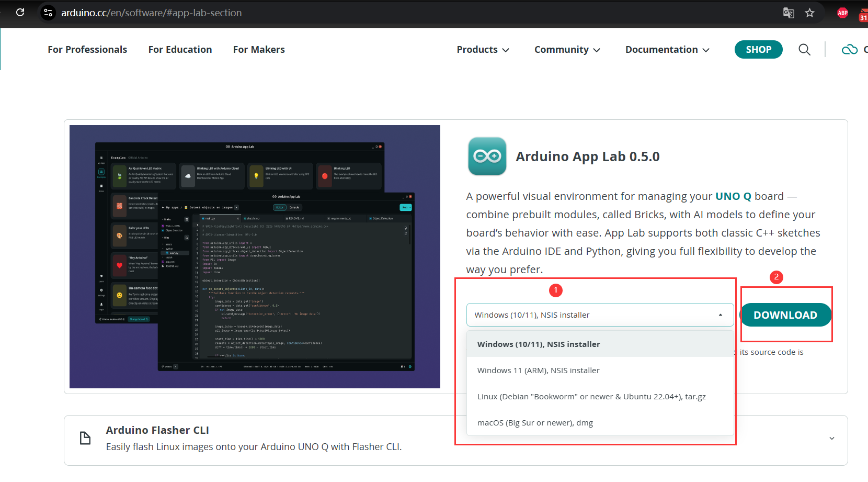This screenshot has height=482, width=868.
Task: Open the ABP adblock extension icon
Action: [842, 13]
